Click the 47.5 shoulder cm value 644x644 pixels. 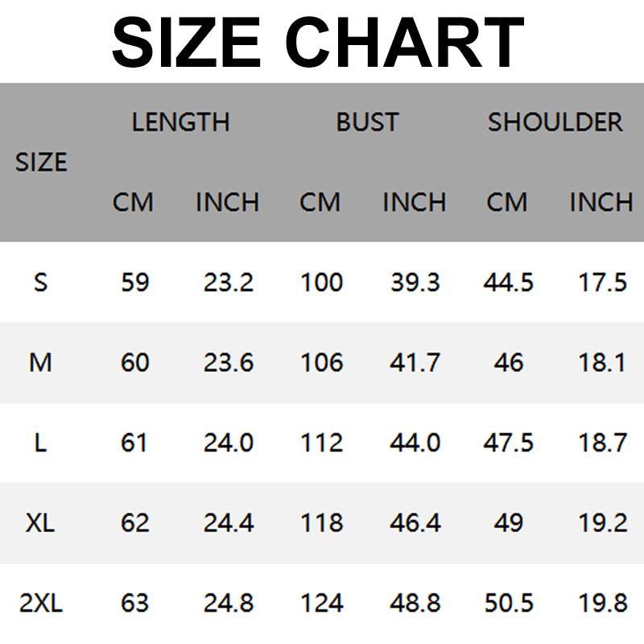[x=508, y=443]
